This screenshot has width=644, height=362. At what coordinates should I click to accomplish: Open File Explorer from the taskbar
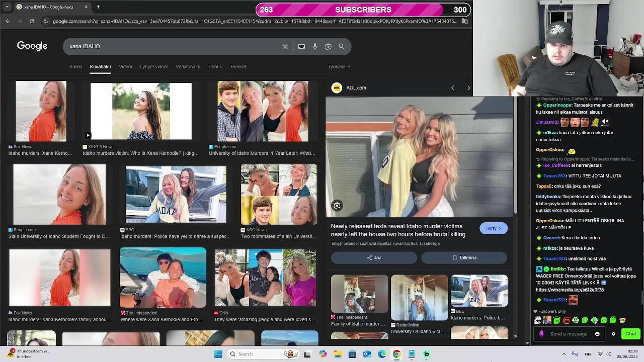point(338,354)
